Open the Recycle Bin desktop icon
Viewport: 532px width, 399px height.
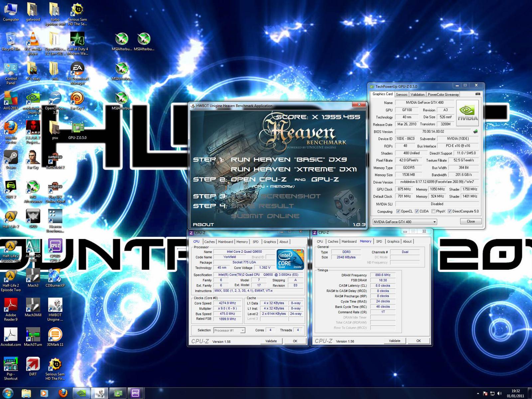[x=11, y=42]
